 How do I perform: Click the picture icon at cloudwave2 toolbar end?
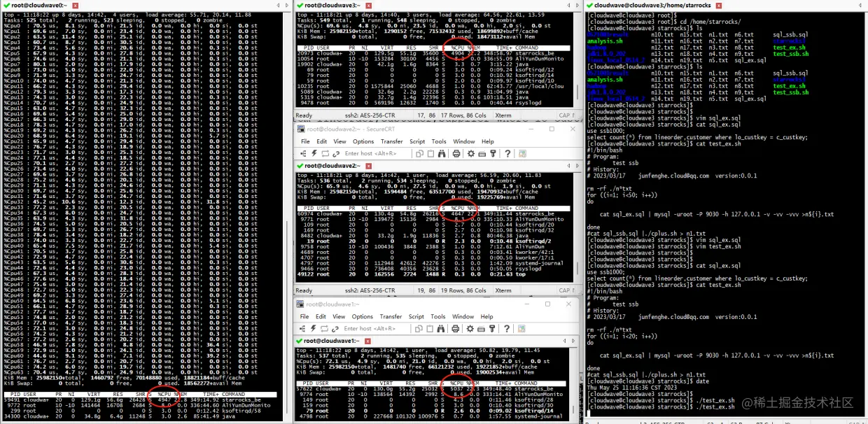click(522, 153)
